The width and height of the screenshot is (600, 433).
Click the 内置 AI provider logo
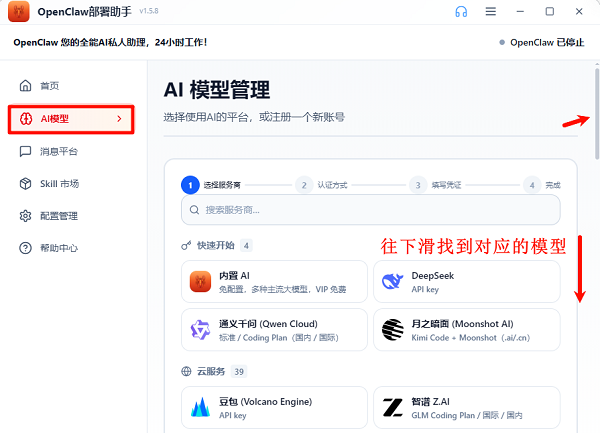200,282
